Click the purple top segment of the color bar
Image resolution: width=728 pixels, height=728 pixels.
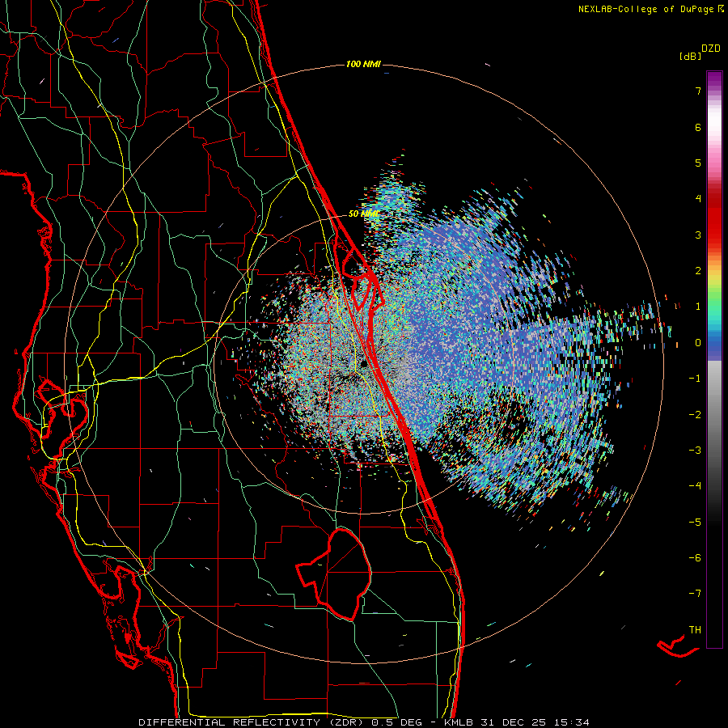coord(714,80)
